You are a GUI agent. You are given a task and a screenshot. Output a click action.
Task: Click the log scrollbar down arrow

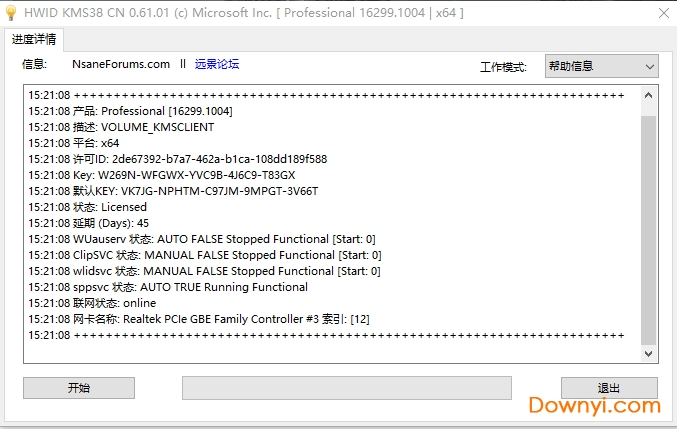pyautogui.click(x=648, y=354)
